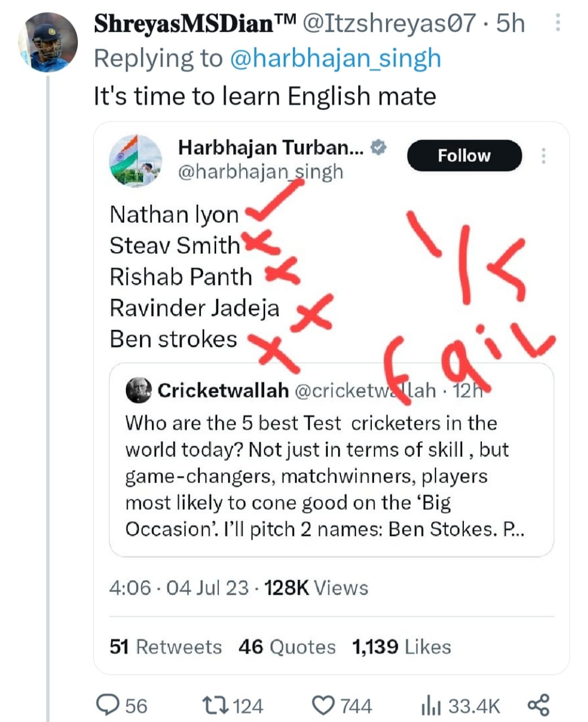Open the three-dot menu beside ShreyasMSDian's tweet

(x=558, y=23)
